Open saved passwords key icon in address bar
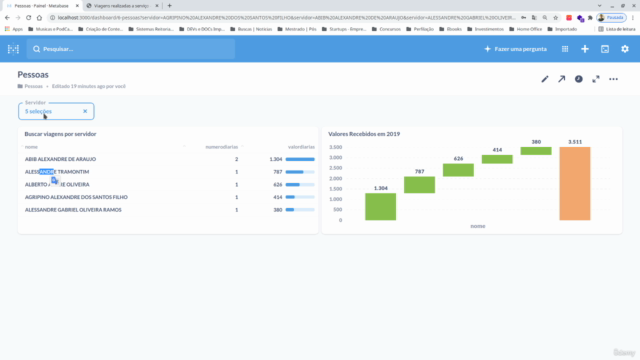Screen dimensions: 640x360 coord(524,18)
